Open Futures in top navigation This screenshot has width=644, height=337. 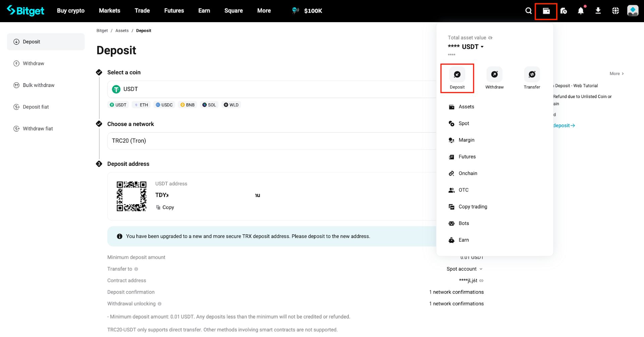pyautogui.click(x=174, y=11)
